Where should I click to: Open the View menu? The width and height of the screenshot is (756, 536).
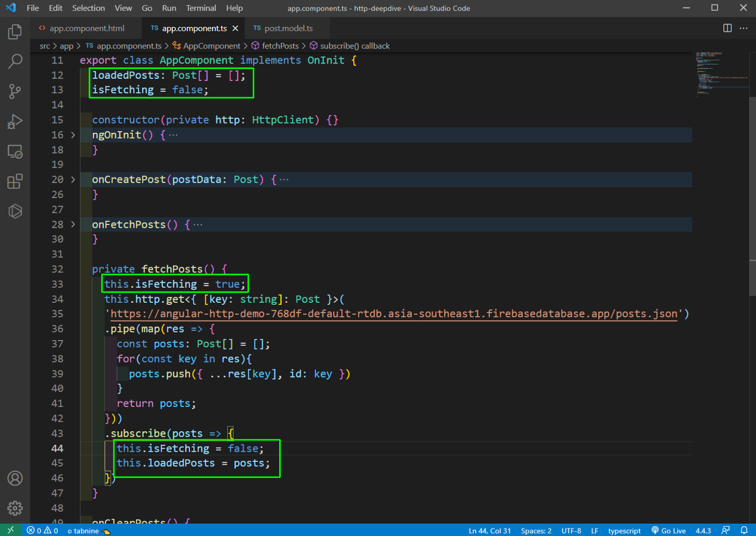(x=123, y=8)
